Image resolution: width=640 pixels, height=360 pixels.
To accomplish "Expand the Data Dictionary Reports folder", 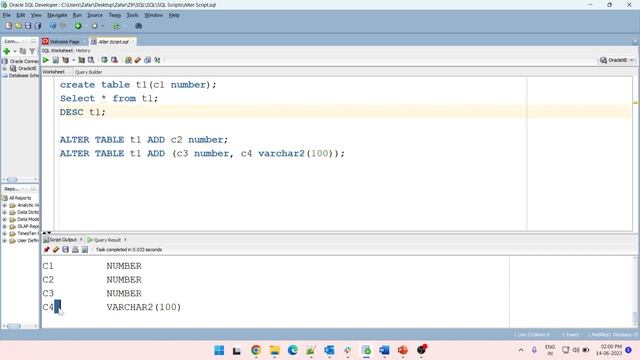I will point(4,212).
